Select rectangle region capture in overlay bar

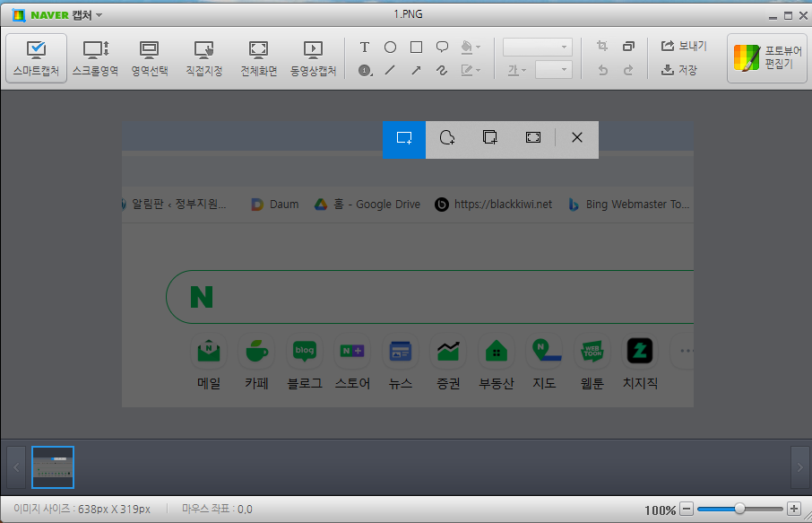coord(404,140)
